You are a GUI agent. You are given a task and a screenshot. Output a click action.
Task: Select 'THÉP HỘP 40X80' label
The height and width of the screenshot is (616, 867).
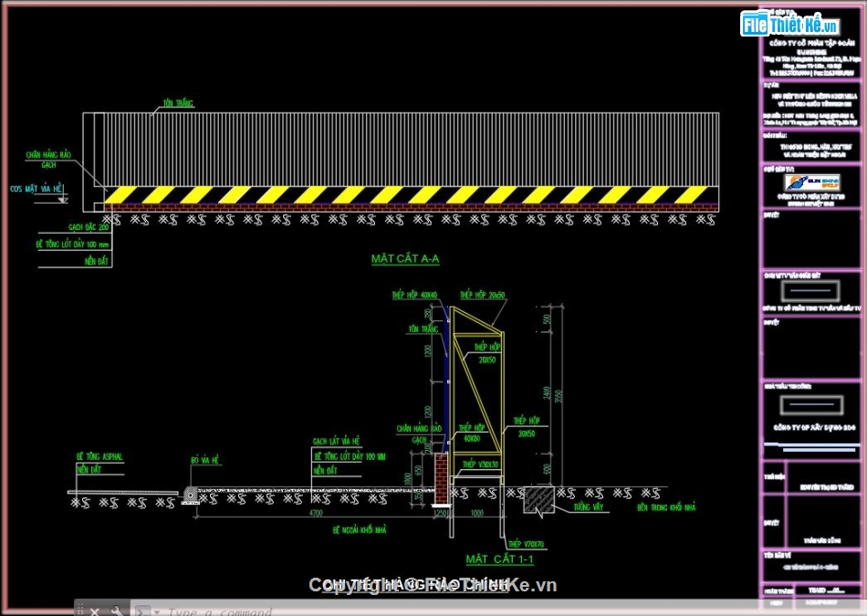pos(472,433)
